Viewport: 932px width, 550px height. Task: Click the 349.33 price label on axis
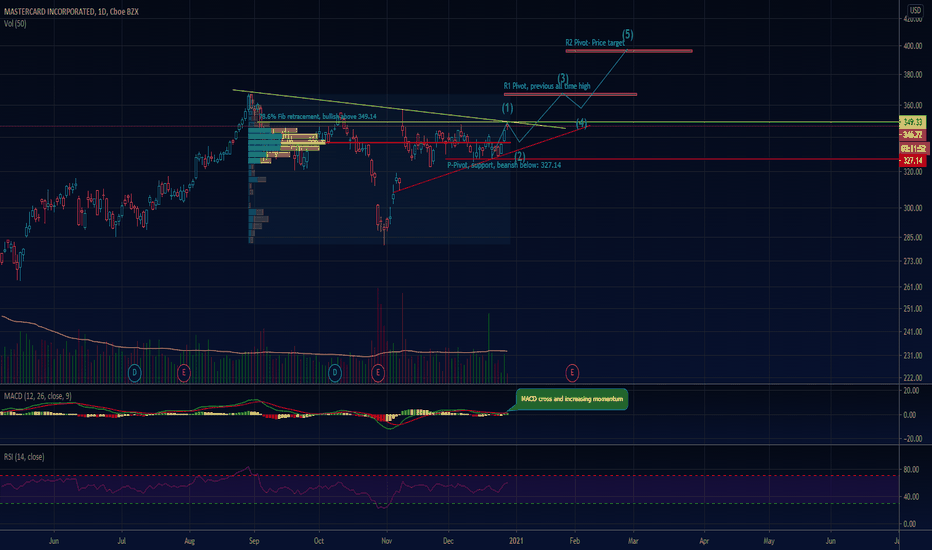tap(912, 122)
